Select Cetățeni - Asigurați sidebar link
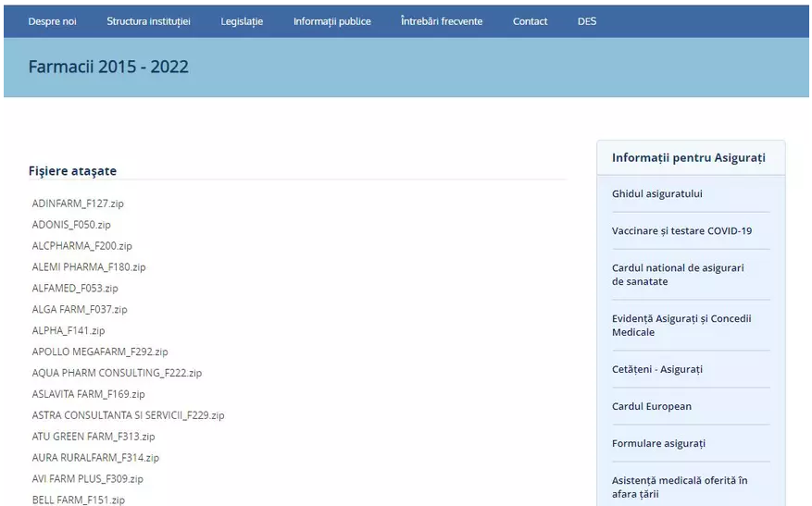Screen dimensions: 812x506 click(x=657, y=369)
